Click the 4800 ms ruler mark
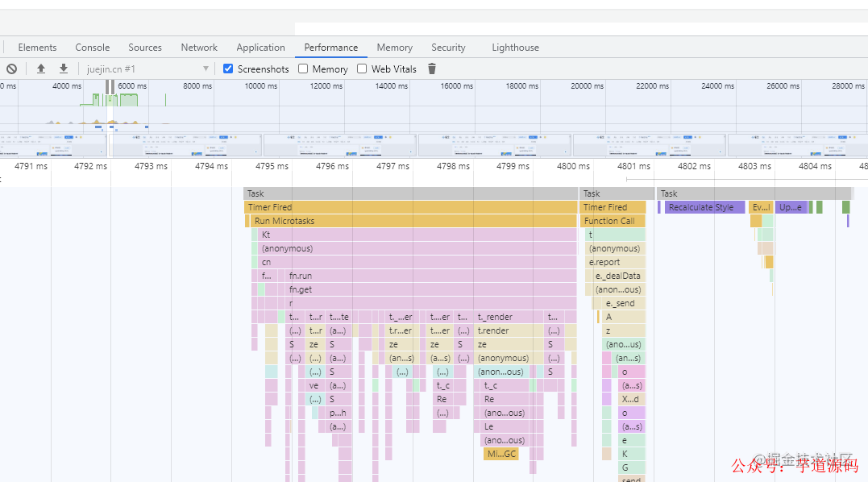The height and width of the screenshot is (482, 868). pyautogui.click(x=574, y=166)
